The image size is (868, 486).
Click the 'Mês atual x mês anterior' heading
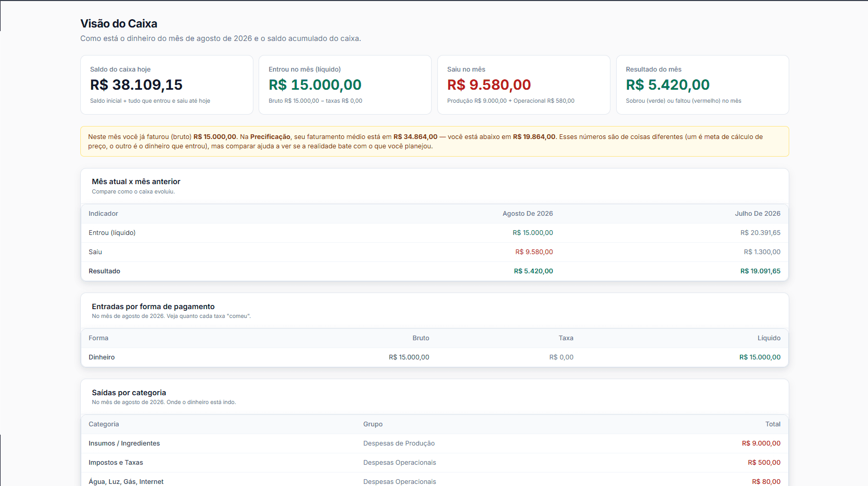pos(136,182)
